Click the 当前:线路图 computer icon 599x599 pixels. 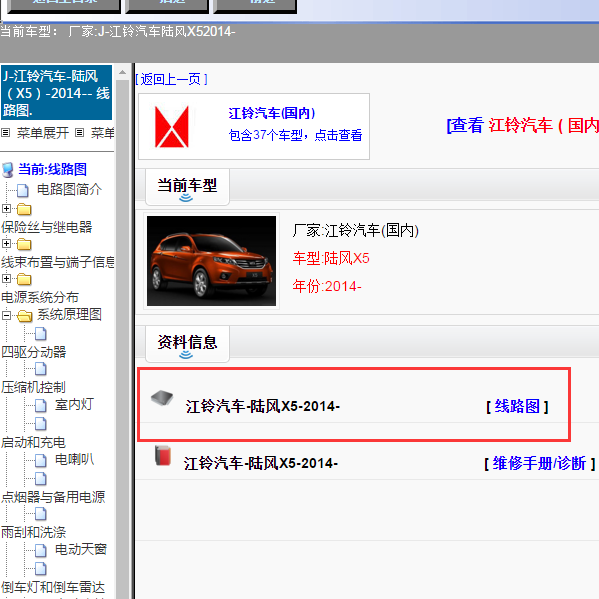tap(8, 170)
